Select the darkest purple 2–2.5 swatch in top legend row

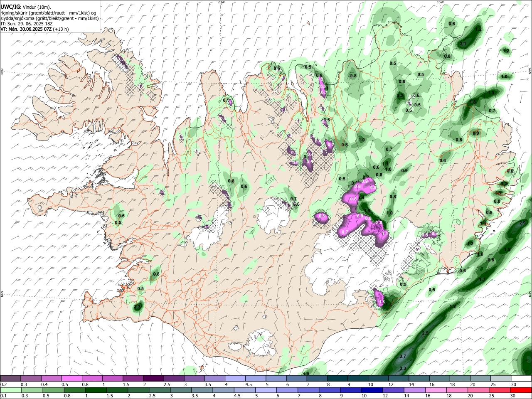tap(153, 379)
